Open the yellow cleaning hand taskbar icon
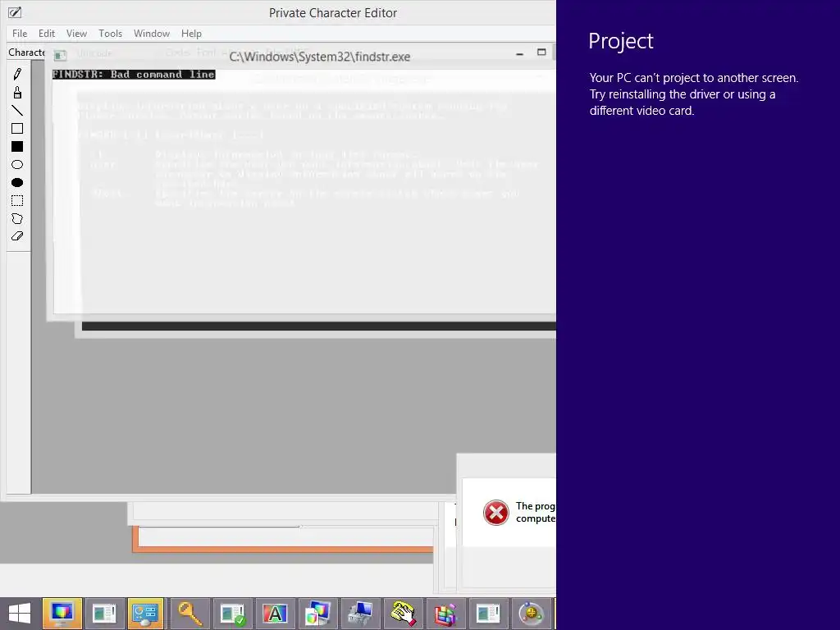The width and height of the screenshot is (840, 630). [403, 614]
